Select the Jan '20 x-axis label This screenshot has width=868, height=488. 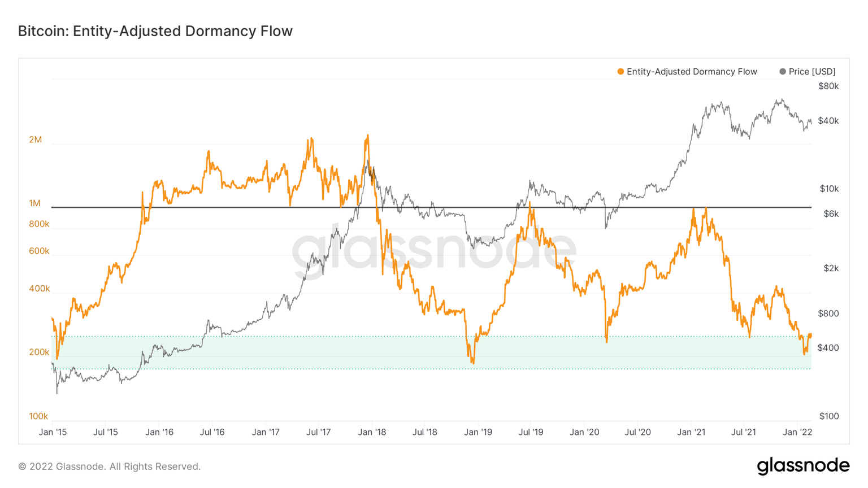point(584,432)
